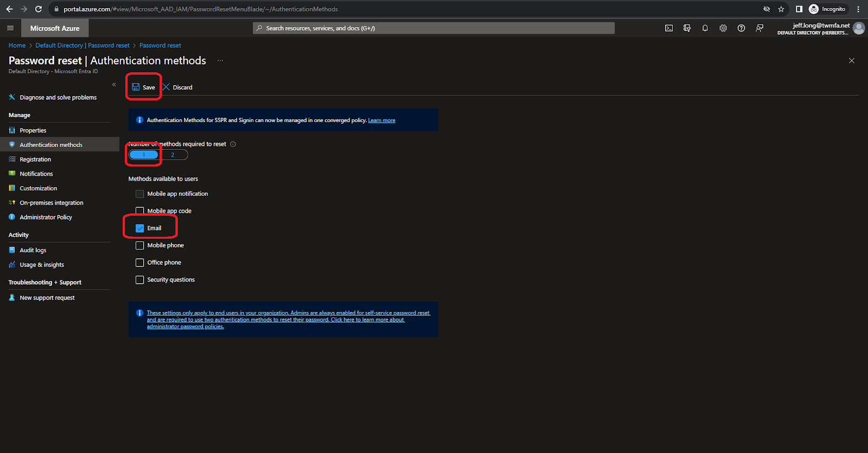Click the browser back arrow
Image resolution: width=868 pixels, height=453 pixels.
(9, 9)
